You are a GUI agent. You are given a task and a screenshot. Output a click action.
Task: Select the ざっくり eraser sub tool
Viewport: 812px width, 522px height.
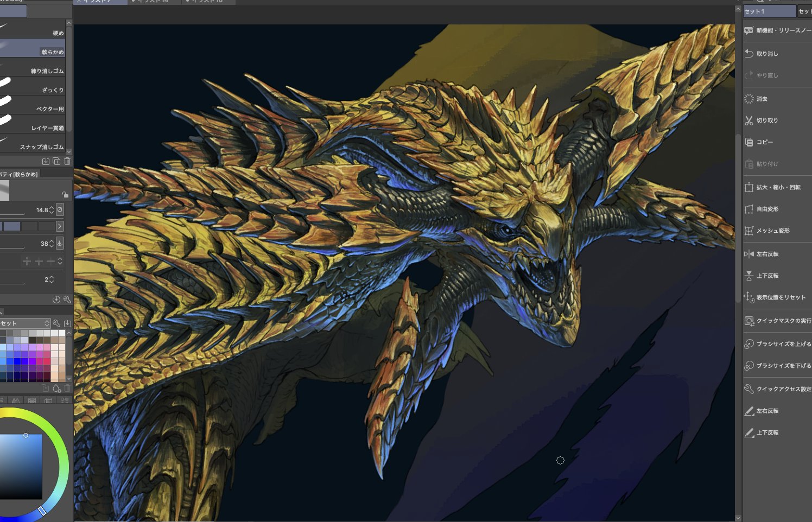[33, 86]
